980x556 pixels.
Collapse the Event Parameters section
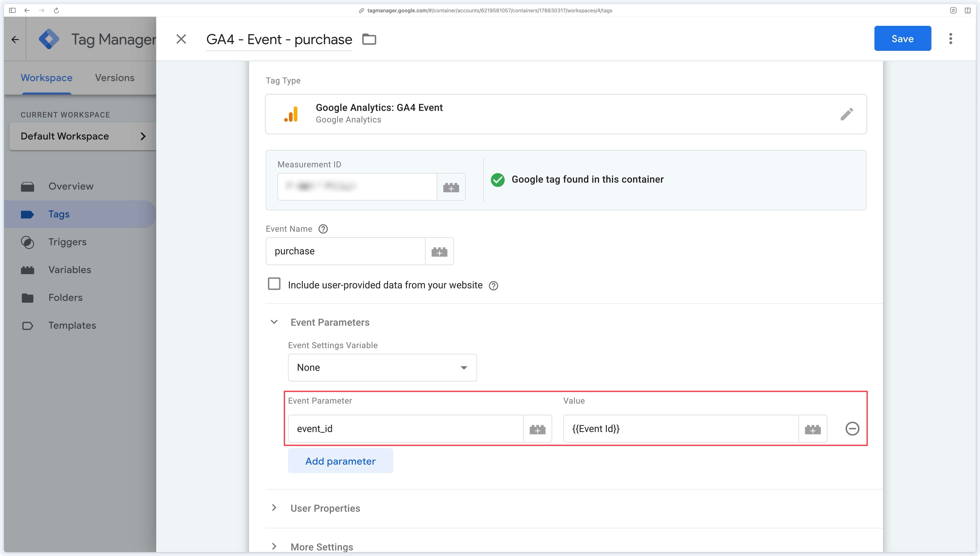coord(274,322)
